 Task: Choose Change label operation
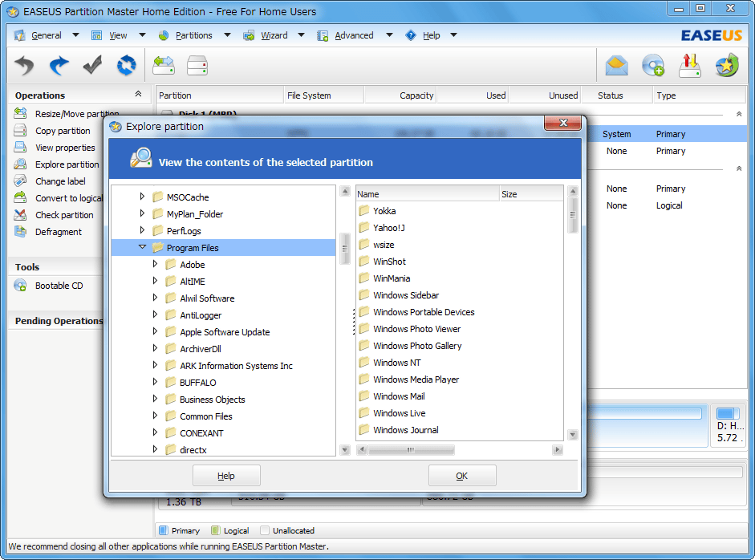(x=59, y=181)
